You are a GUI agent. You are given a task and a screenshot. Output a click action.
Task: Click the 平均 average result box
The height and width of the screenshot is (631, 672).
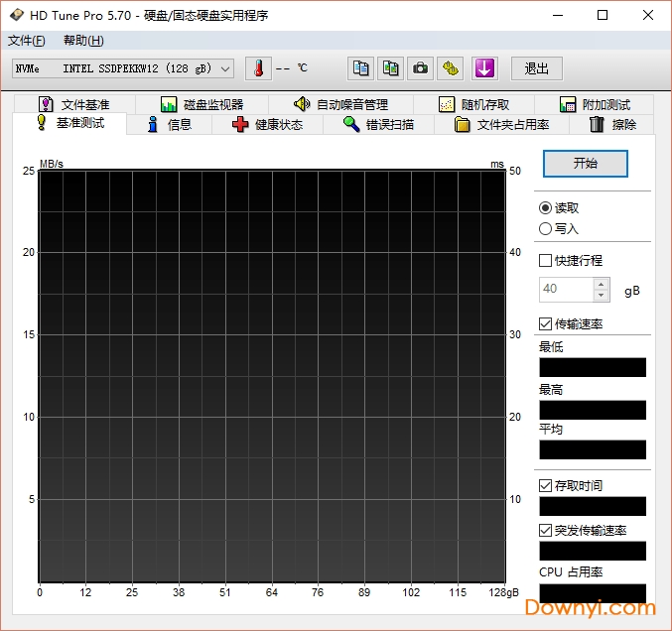coord(593,449)
